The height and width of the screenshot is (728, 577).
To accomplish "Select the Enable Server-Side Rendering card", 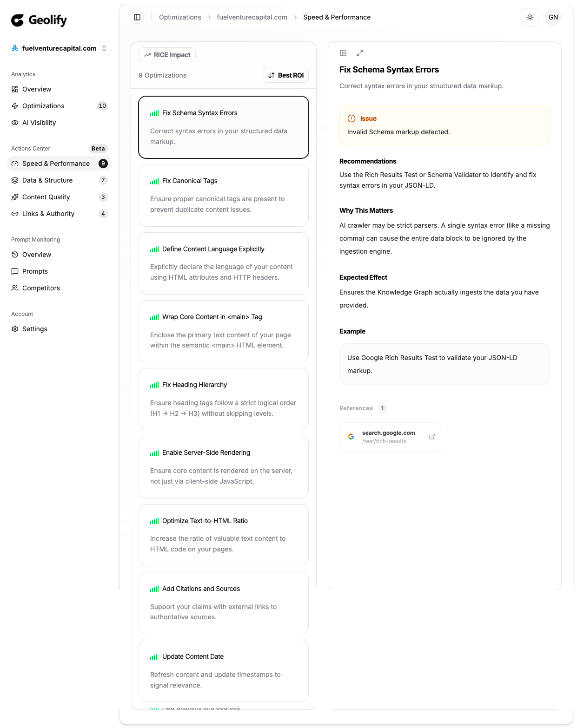I will click(x=224, y=467).
